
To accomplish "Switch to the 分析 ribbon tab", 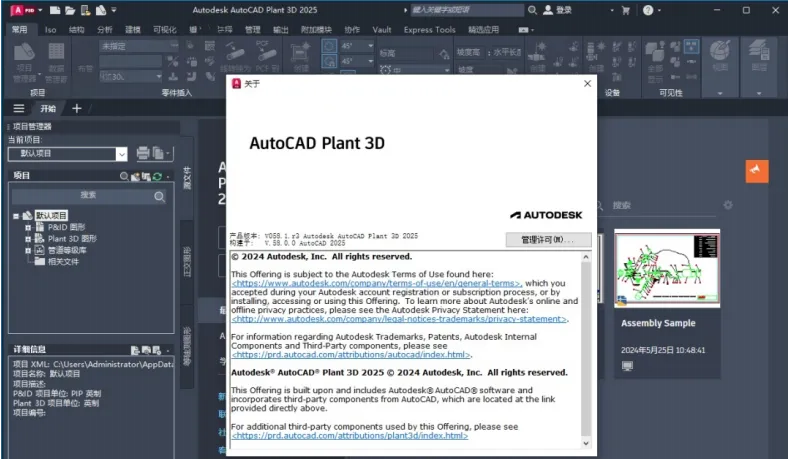I will coord(105,30).
